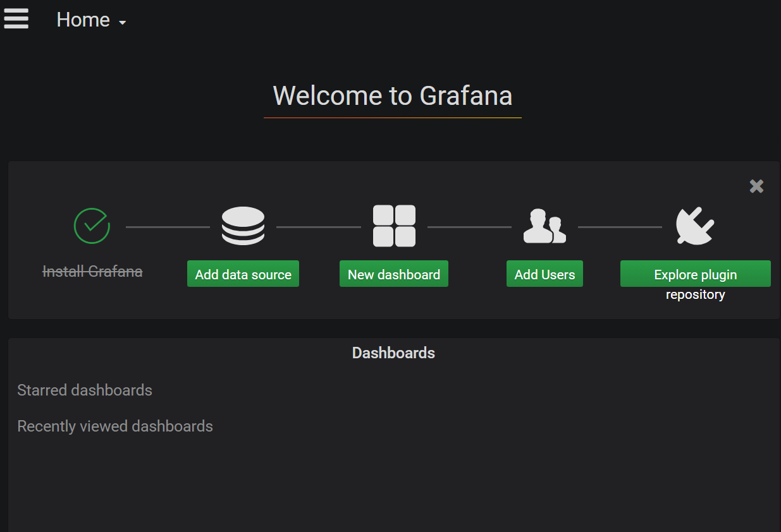Viewport: 781px width, 532px height.
Task: Click the Recently viewed dashboards heading
Action: pyautogui.click(x=115, y=426)
